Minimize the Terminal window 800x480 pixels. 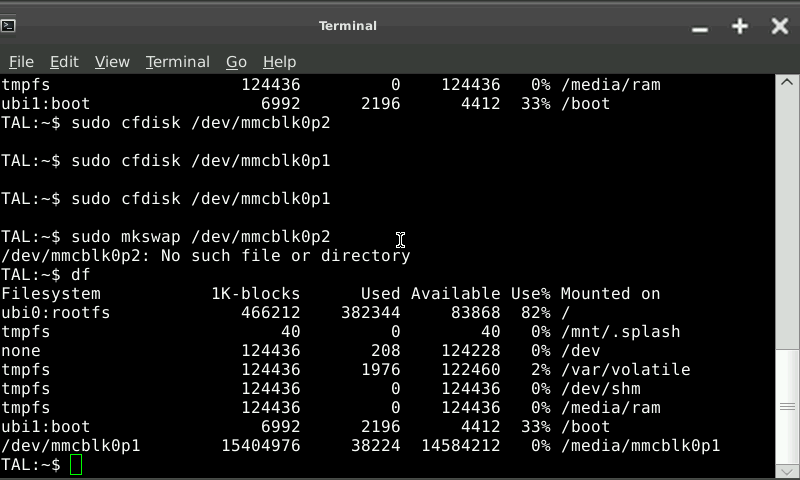[700, 27]
